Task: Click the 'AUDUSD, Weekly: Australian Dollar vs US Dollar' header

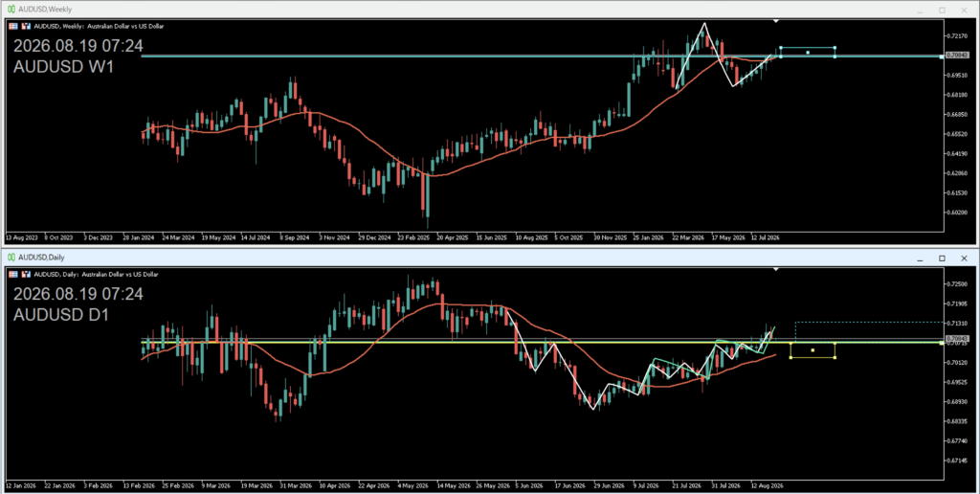Action: pyautogui.click(x=99, y=26)
